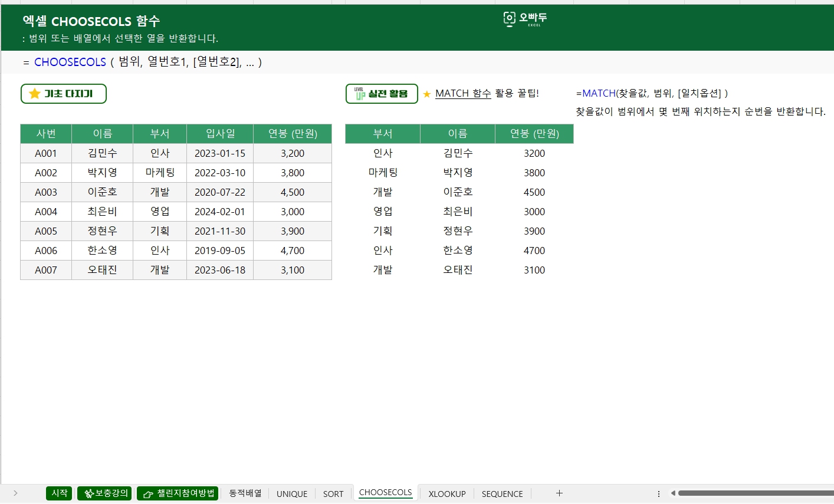Select the 4,700 salary cell
The image size is (834, 504).
(293, 251)
